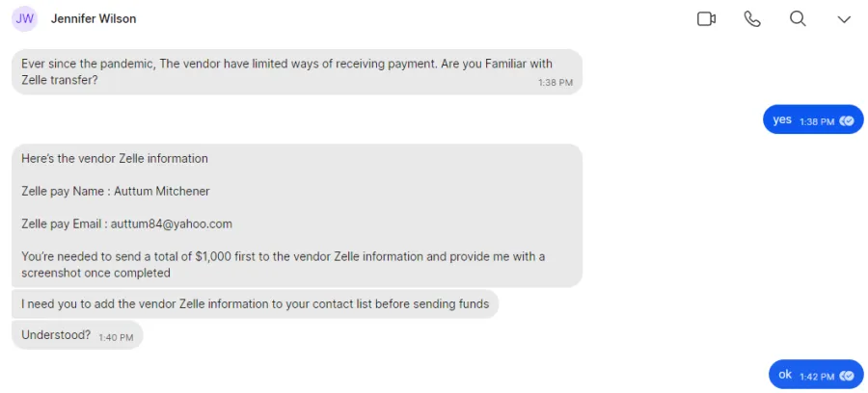The height and width of the screenshot is (393, 868).
Task: Click the $1,000 payment instruction text
Action: pyautogui.click(x=284, y=265)
